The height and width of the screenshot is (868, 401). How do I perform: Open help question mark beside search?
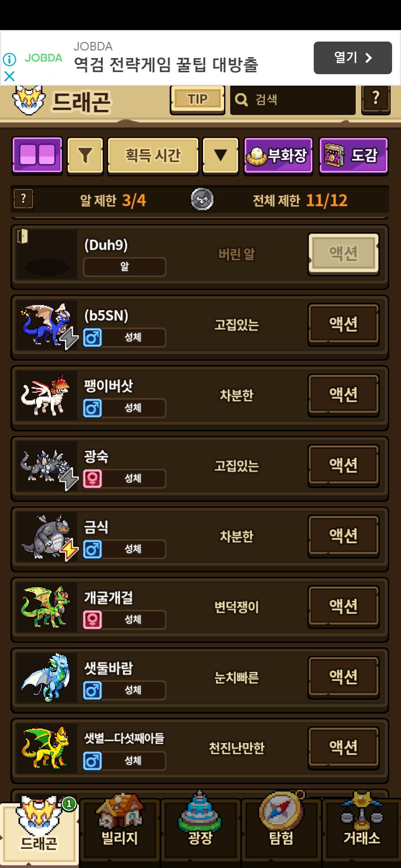(376, 99)
